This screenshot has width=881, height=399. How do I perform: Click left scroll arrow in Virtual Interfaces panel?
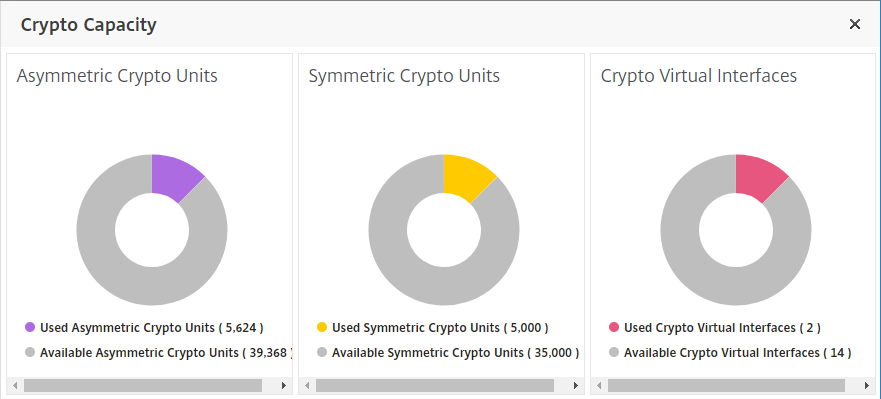600,386
